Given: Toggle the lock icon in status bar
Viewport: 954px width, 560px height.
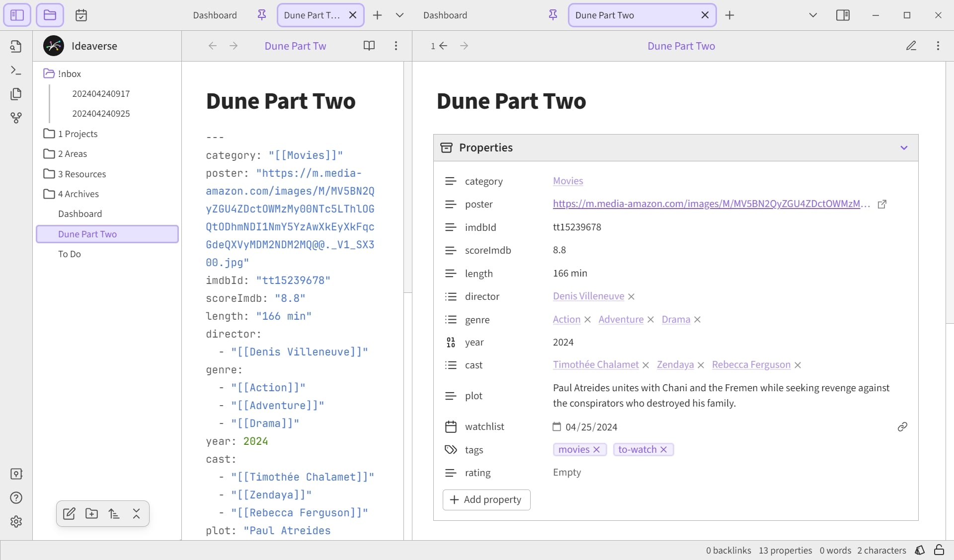Looking at the screenshot, I should pyautogui.click(x=939, y=550).
